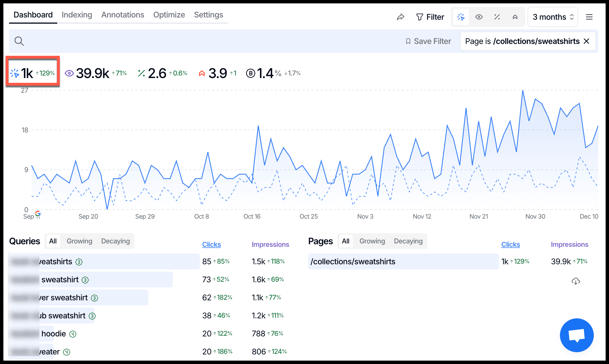This screenshot has width=609, height=364.
Task: Show Growing queries
Action: click(x=79, y=241)
